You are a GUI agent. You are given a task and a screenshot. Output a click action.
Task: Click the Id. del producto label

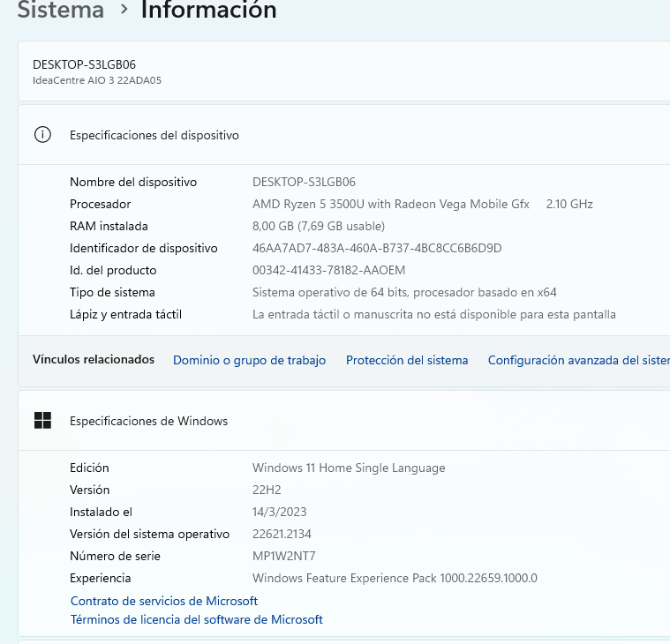click(113, 270)
